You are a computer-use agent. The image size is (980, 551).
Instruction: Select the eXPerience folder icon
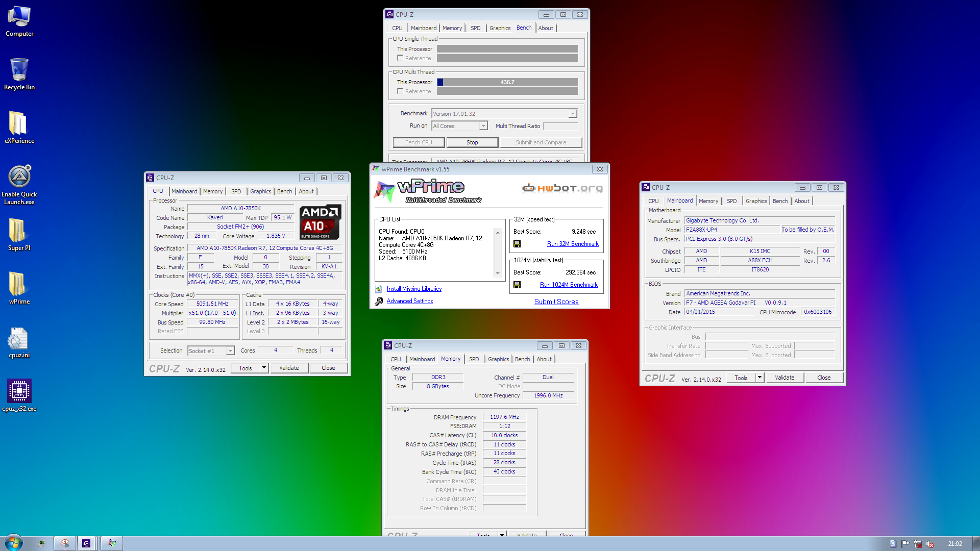(19, 128)
